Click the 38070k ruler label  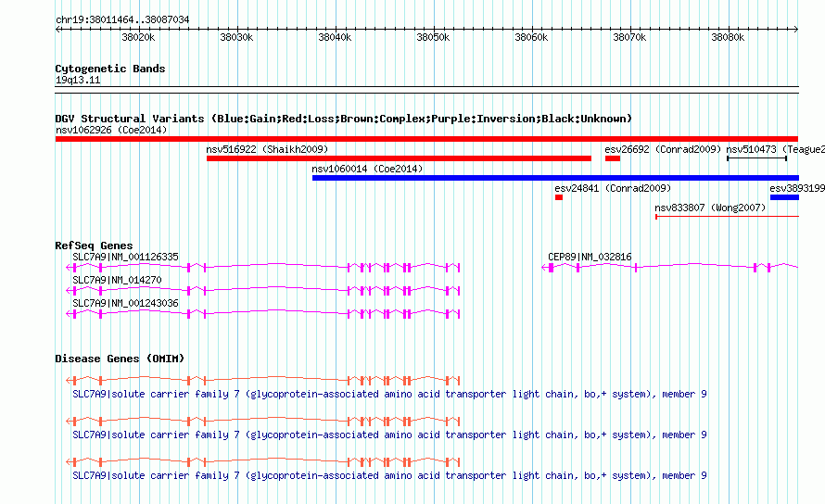click(629, 37)
